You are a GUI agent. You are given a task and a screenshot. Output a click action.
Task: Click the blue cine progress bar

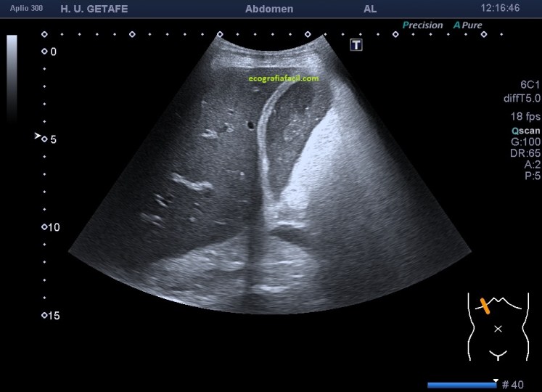461,385
